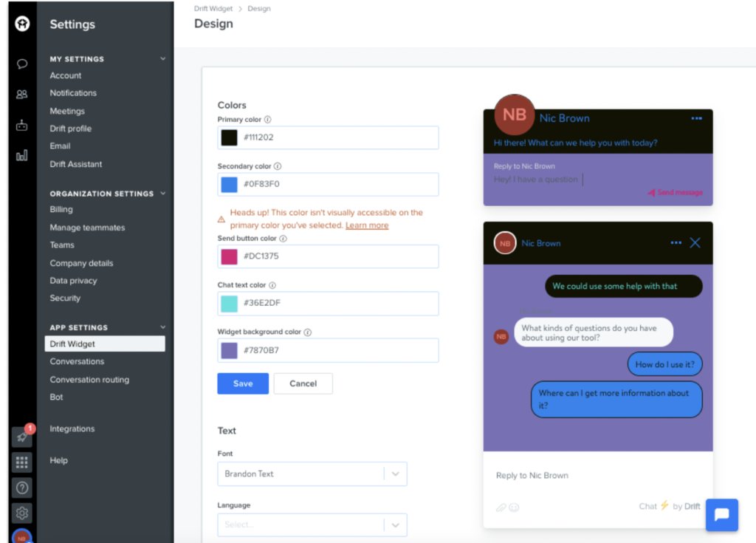Click the large NB avatar in preview

[x=515, y=115]
